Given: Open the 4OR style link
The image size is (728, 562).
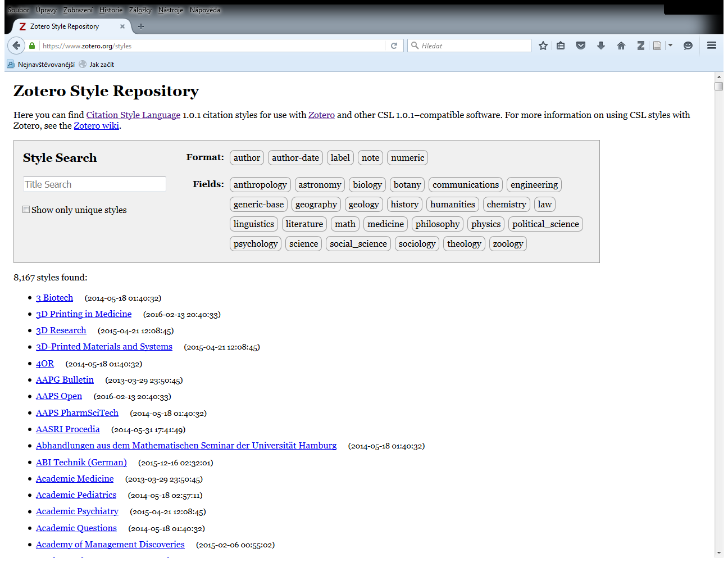Looking at the screenshot, I should coord(45,364).
